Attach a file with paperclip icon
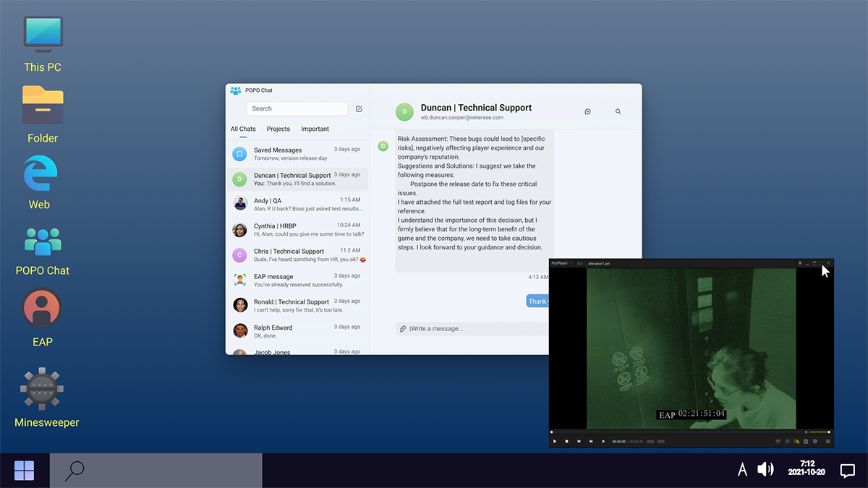This screenshot has height=488, width=868. click(x=403, y=329)
